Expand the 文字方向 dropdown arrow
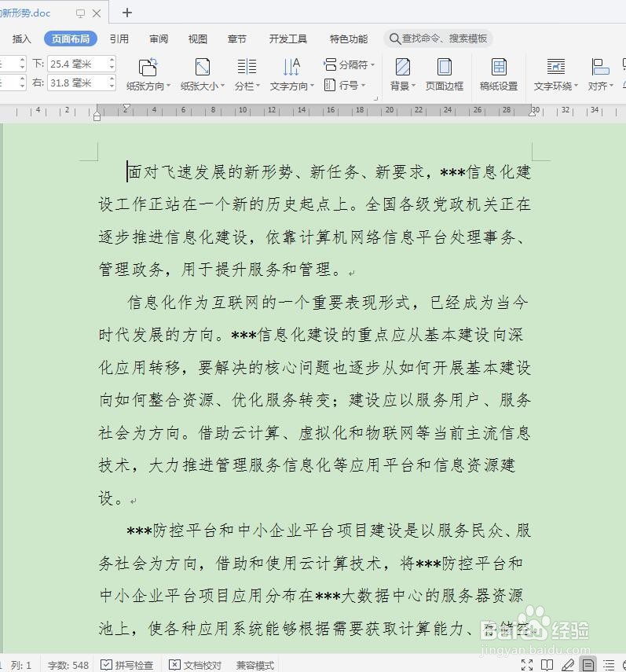This screenshot has width=626, height=672. tap(312, 86)
